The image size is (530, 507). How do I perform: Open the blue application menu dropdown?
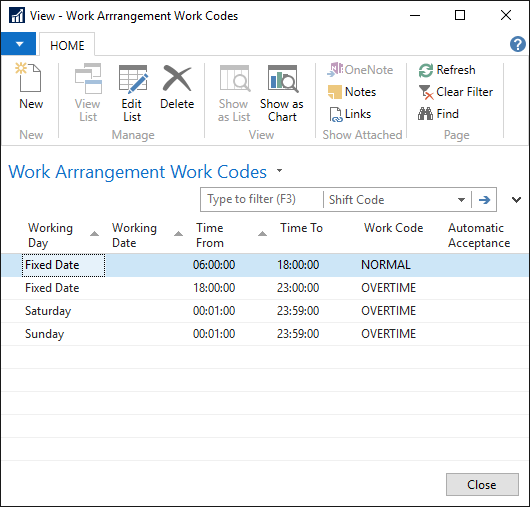[x=19, y=44]
